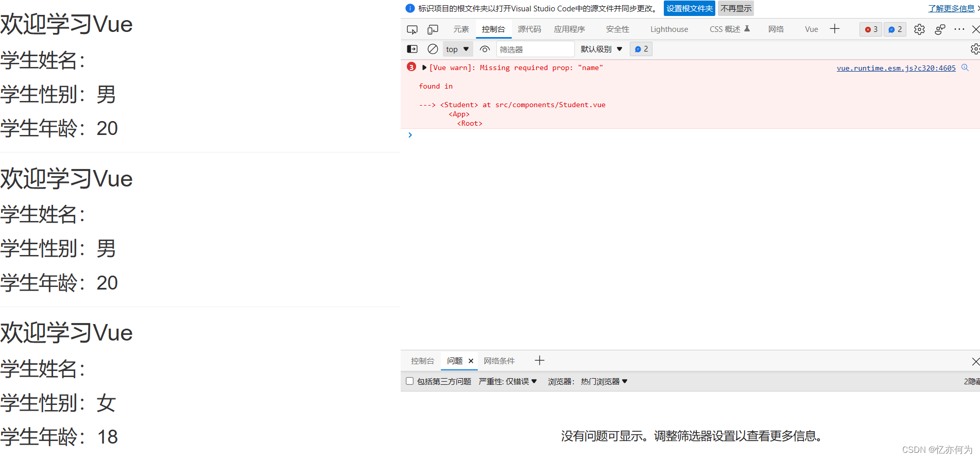Open the 默认级别 log level dropdown

coord(601,49)
